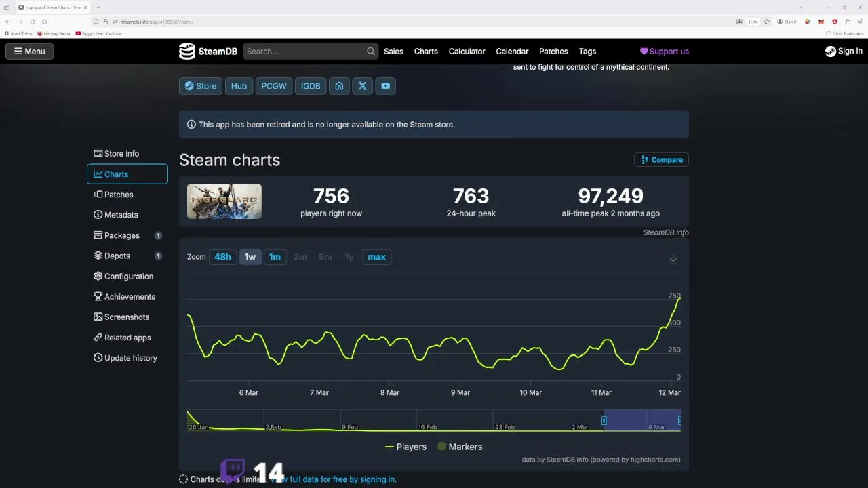Image resolution: width=868 pixels, height=488 pixels.
Task: Open the Sales nav item
Action: [393, 51]
